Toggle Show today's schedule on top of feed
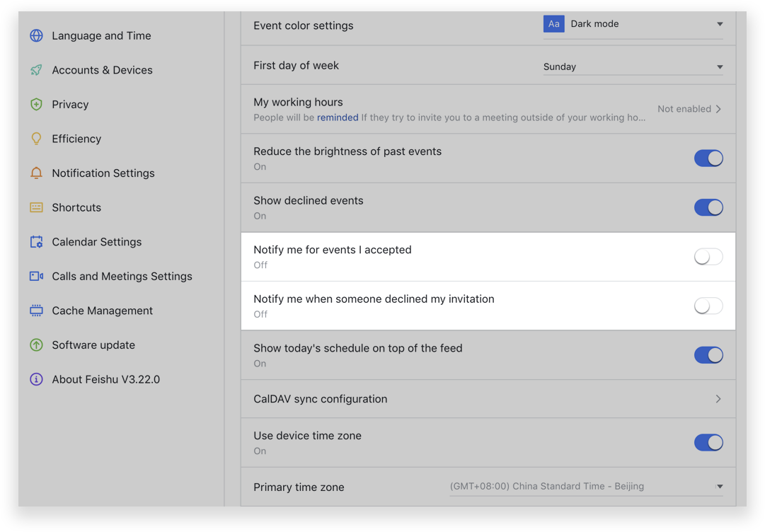Screen dimensions: 765x532 (708, 355)
